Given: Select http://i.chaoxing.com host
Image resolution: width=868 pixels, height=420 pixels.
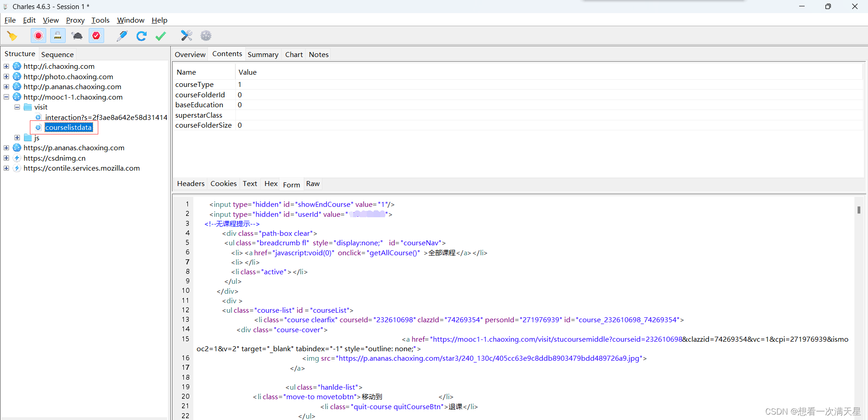Looking at the screenshot, I should coord(59,66).
